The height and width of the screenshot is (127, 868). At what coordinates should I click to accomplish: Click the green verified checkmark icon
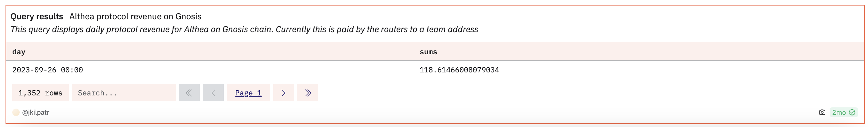click(x=852, y=113)
